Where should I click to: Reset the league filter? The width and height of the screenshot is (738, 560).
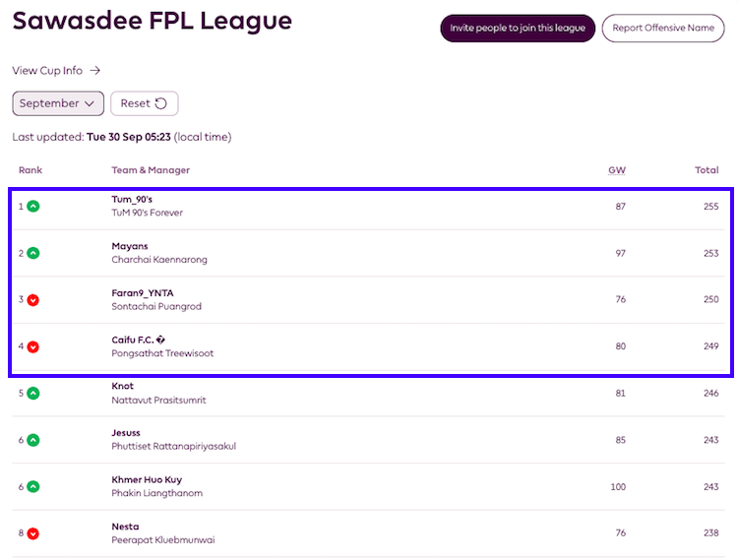[144, 103]
